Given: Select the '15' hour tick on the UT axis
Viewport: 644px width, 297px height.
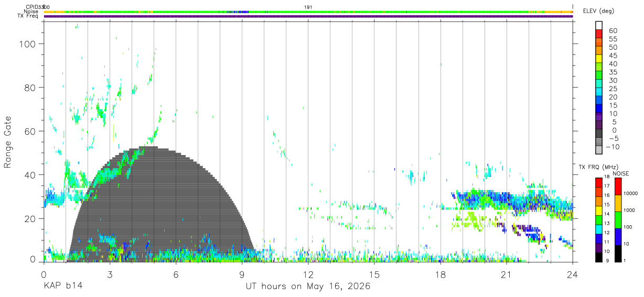Looking at the screenshot, I should (x=374, y=274).
